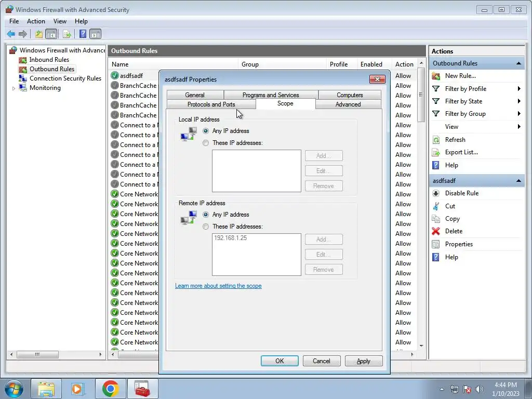Open Windows Media Player from taskbar
The width and height of the screenshot is (532, 399).
78,389
